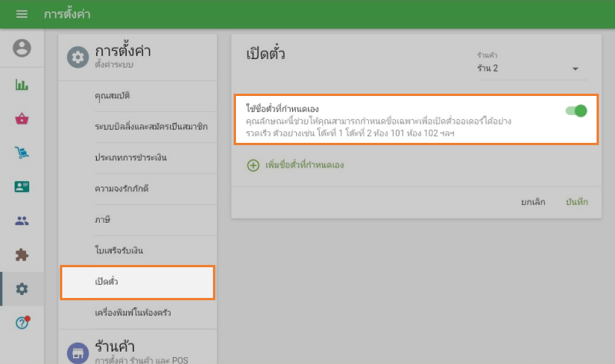Open the items shopping basket icon

[22, 118]
